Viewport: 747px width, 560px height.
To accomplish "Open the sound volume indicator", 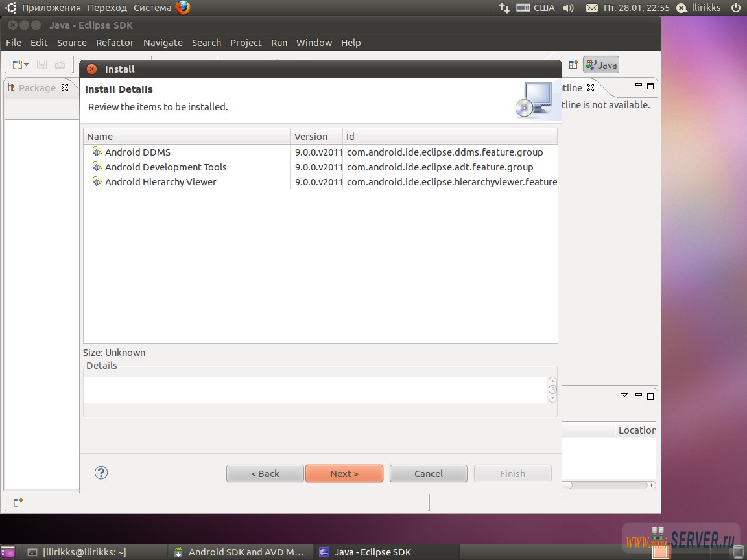I will click(x=568, y=8).
